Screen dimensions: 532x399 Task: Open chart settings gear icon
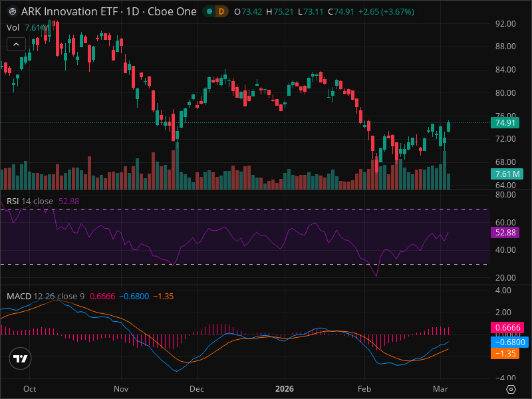click(511, 389)
